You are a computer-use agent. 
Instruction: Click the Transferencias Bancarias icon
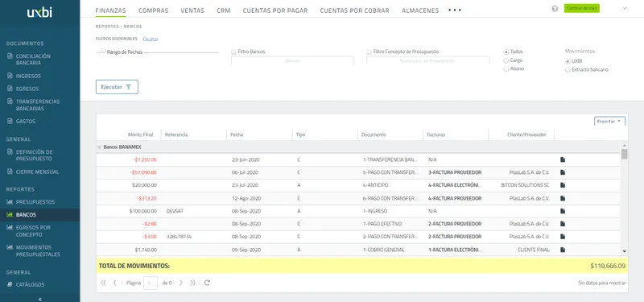pos(10,101)
